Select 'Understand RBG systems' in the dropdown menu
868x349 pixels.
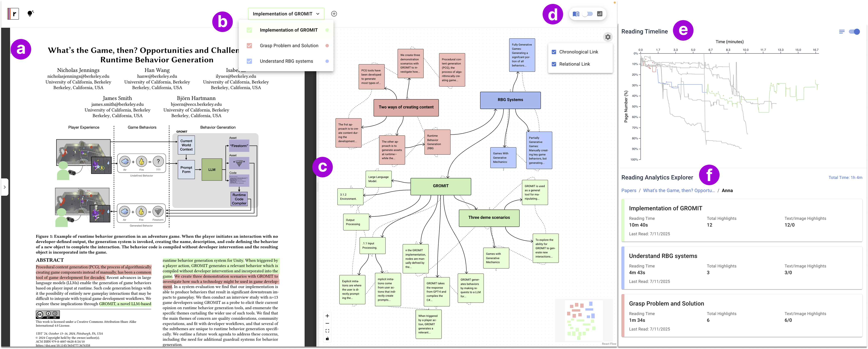286,61
